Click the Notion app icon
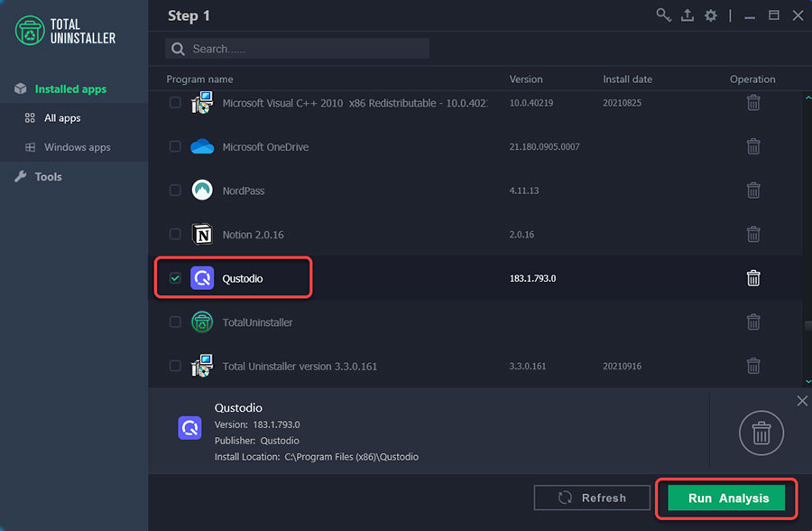The image size is (812, 531). coord(202,235)
